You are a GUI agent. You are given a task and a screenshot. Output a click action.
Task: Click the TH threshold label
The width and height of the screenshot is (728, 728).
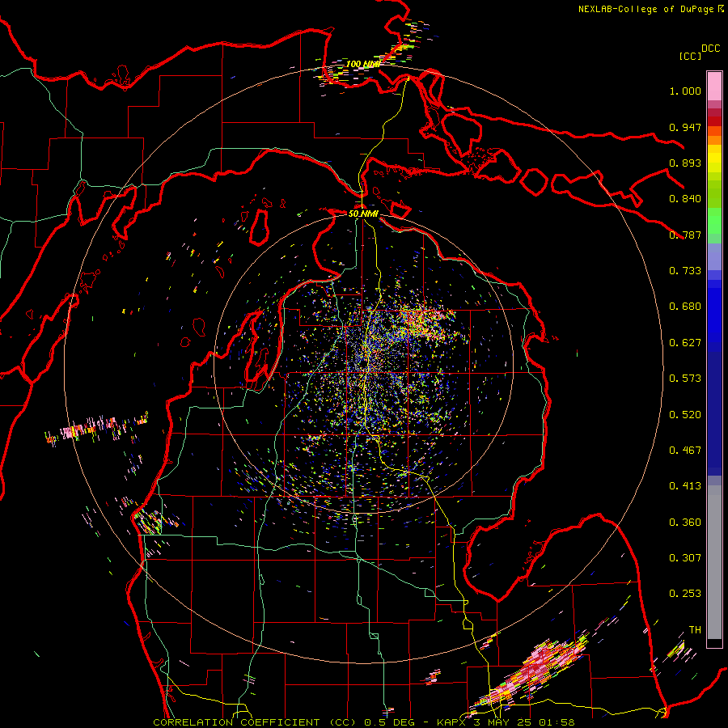(x=695, y=630)
